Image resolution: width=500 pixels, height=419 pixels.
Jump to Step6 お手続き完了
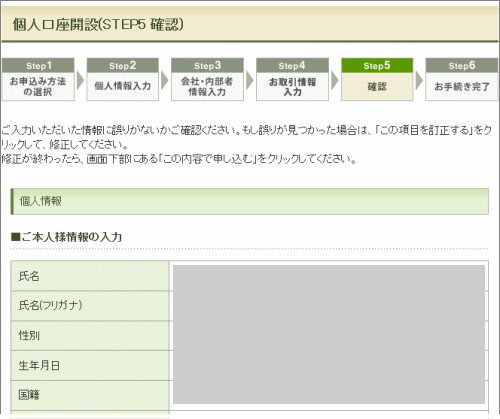pyautogui.click(x=462, y=79)
